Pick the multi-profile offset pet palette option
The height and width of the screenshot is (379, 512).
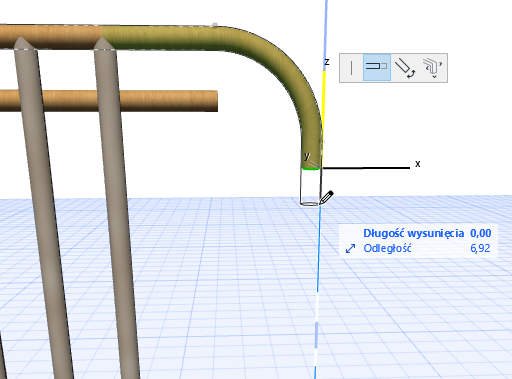[432, 68]
